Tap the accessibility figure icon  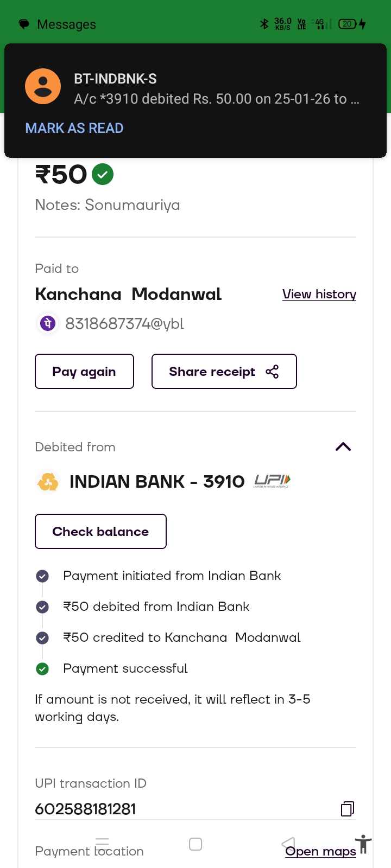tap(363, 844)
